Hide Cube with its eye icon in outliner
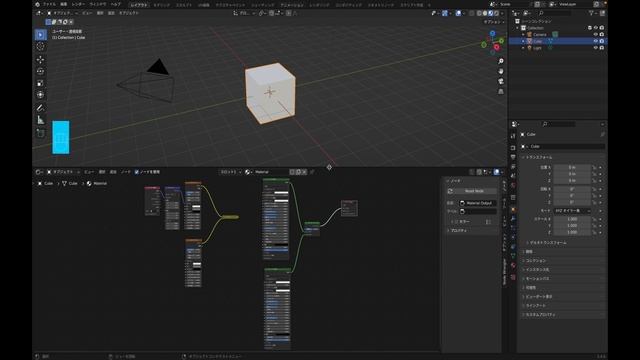Viewport: 640px width, 360px height. pos(596,41)
